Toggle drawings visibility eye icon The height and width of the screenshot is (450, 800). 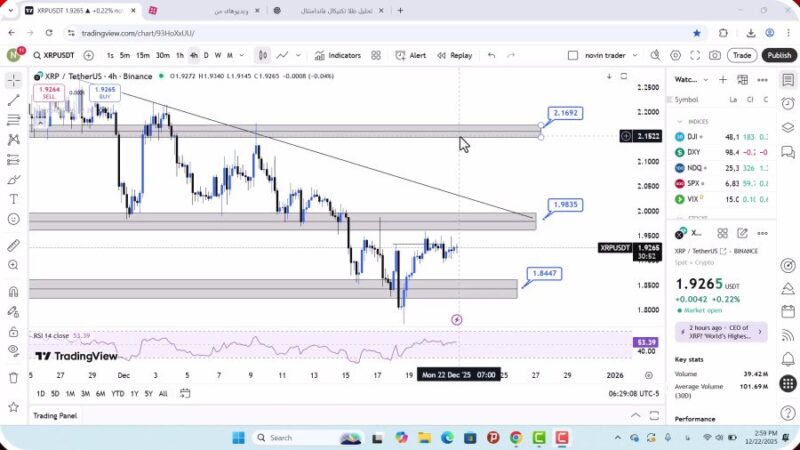[x=13, y=350]
